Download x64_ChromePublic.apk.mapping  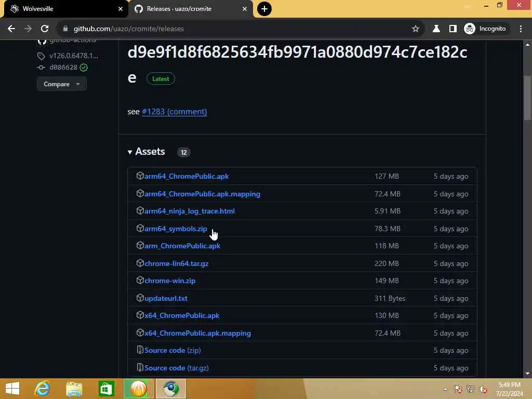(198, 333)
